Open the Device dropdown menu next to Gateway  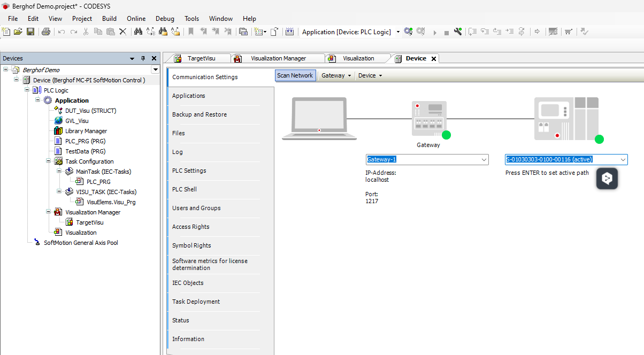pos(370,75)
